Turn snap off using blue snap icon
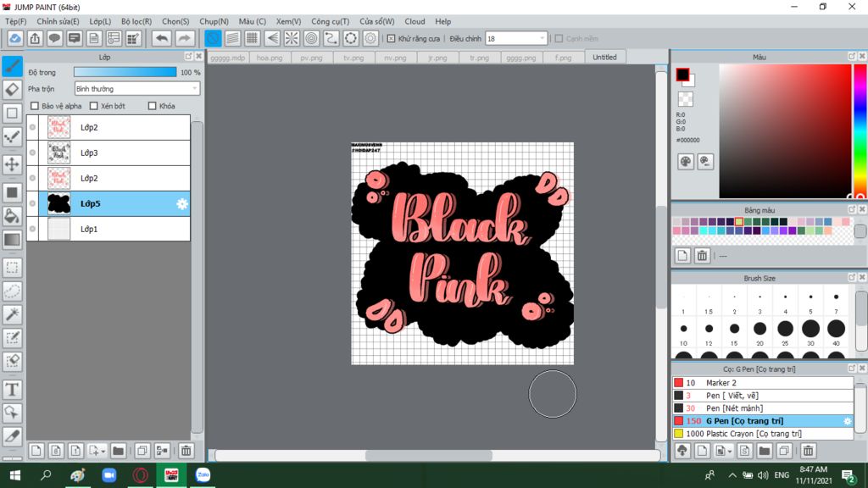This screenshot has width=868, height=488. click(213, 39)
